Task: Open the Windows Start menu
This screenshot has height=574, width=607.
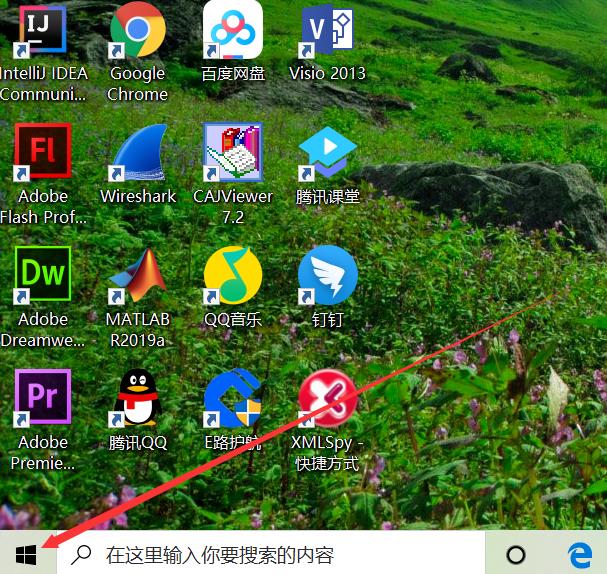Action: pos(26,555)
